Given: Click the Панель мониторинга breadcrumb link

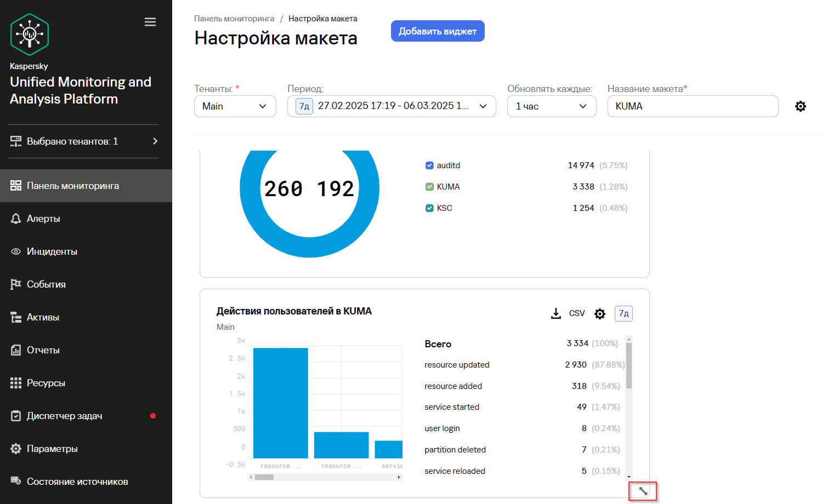Looking at the screenshot, I should [234, 19].
